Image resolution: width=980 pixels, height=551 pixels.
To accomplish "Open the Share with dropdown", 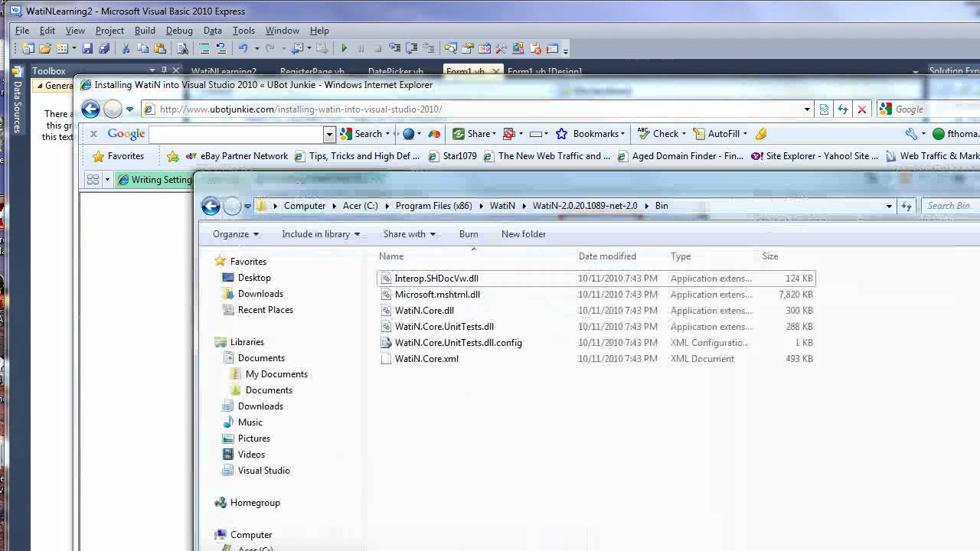I will (x=410, y=234).
